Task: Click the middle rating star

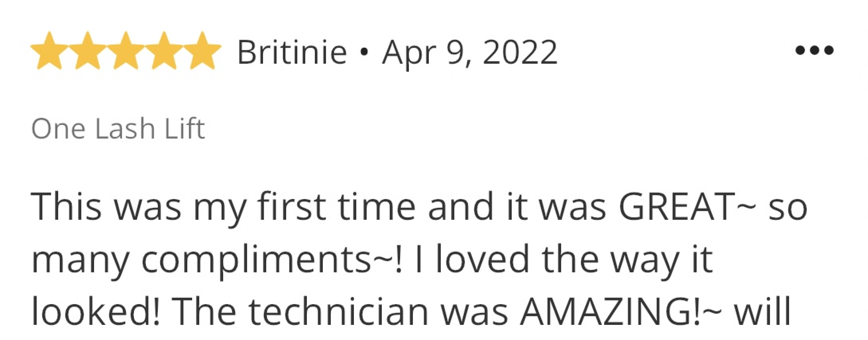Action: pyautogui.click(x=126, y=51)
